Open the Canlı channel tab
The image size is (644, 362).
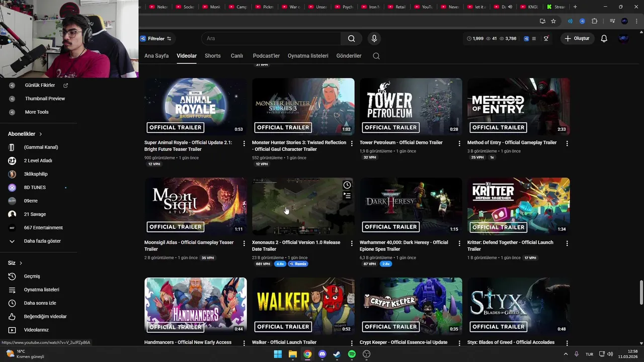pyautogui.click(x=237, y=56)
